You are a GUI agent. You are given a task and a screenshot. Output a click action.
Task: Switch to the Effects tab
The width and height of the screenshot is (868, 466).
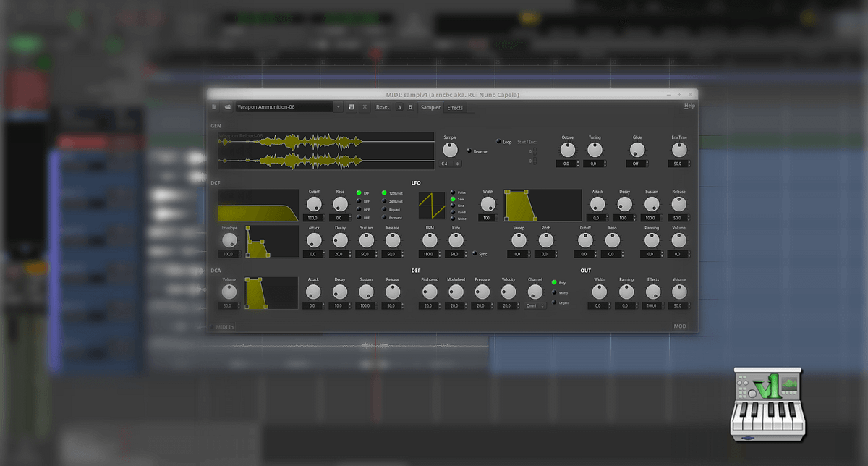coord(455,108)
